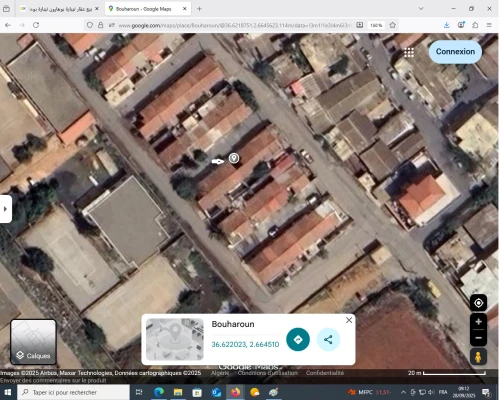Image resolution: width=500 pixels, height=400 pixels.
Task: Bookmark this page with the star icon
Action: pos(393,25)
